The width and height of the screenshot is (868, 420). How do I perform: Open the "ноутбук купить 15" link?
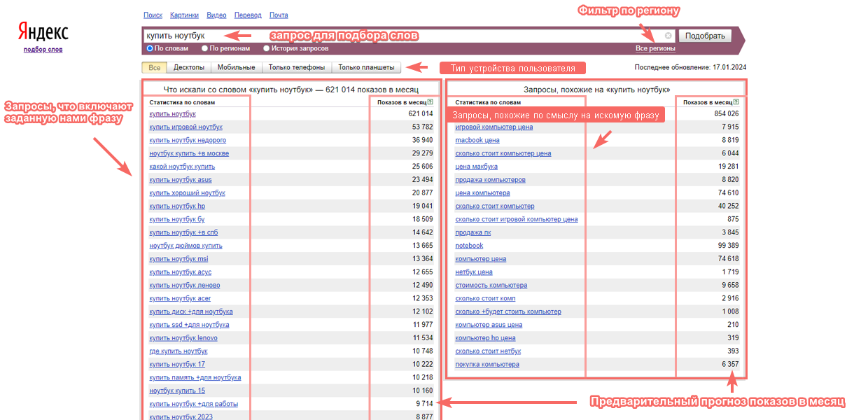click(x=177, y=391)
